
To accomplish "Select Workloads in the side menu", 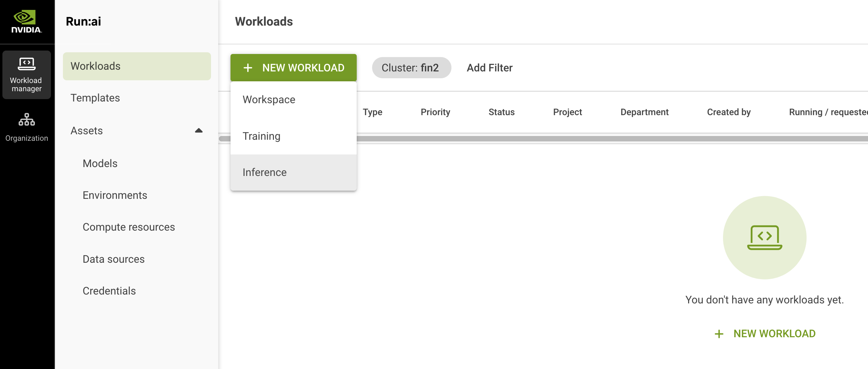I will tap(137, 66).
